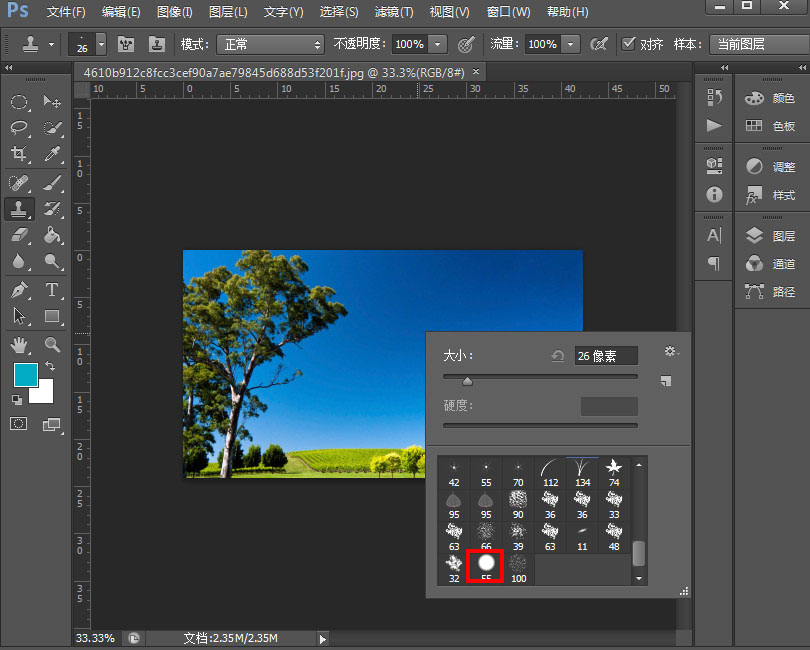Open the 通道 channels panel
The height and width of the screenshot is (650, 810).
[770, 264]
